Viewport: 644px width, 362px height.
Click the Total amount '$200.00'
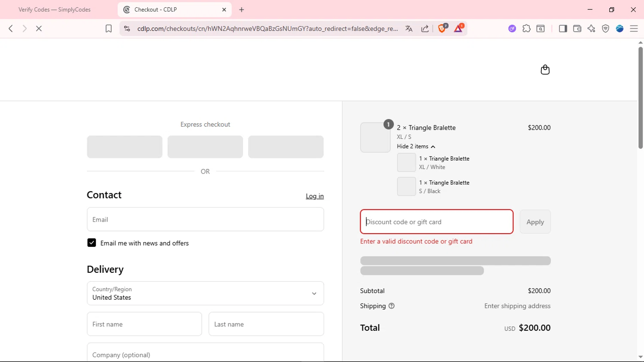click(x=535, y=328)
